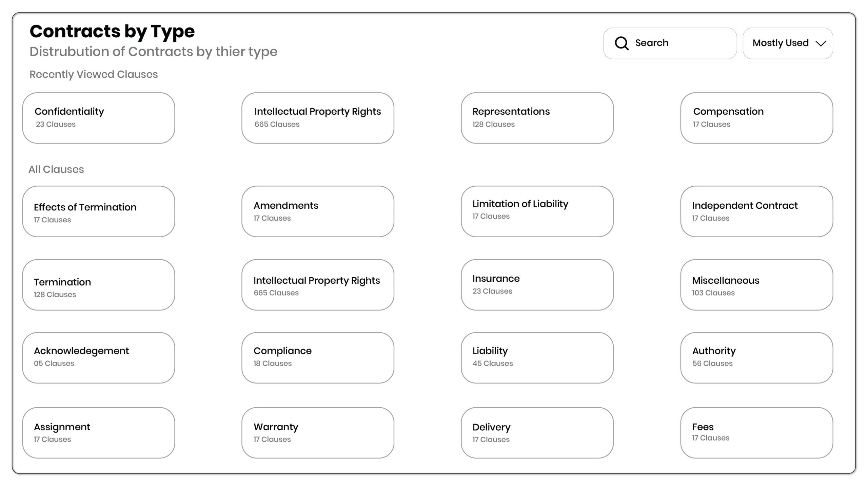This screenshot has width=868, height=486.
Task: Open the Compensation clause card
Action: coord(756,118)
